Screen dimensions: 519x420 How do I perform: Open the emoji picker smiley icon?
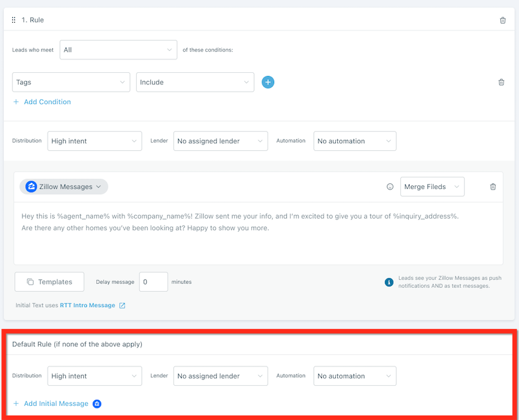pyautogui.click(x=389, y=187)
